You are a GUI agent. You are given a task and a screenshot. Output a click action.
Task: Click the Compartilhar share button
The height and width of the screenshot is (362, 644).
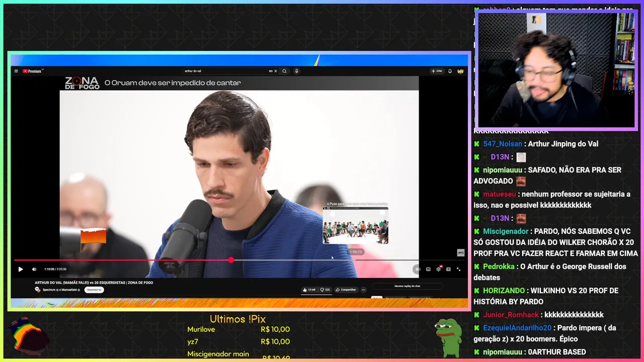pos(346,290)
